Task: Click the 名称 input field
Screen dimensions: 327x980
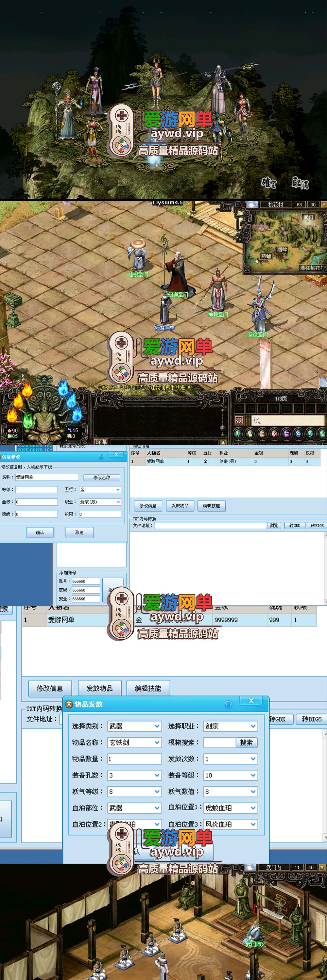Action: tap(47, 478)
